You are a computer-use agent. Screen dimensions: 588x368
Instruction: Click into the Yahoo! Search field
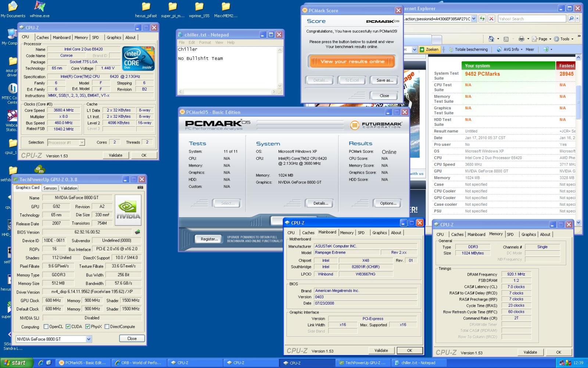pos(531,19)
